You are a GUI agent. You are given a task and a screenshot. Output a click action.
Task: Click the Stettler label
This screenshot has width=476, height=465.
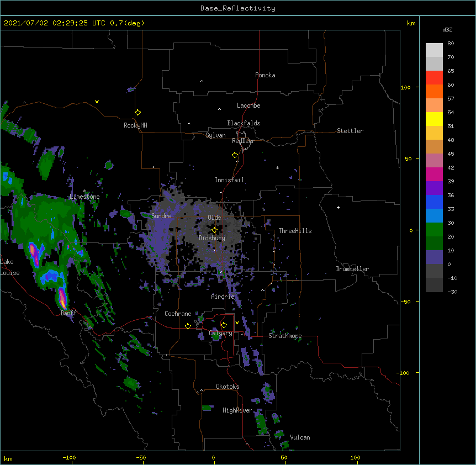click(350, 131)
